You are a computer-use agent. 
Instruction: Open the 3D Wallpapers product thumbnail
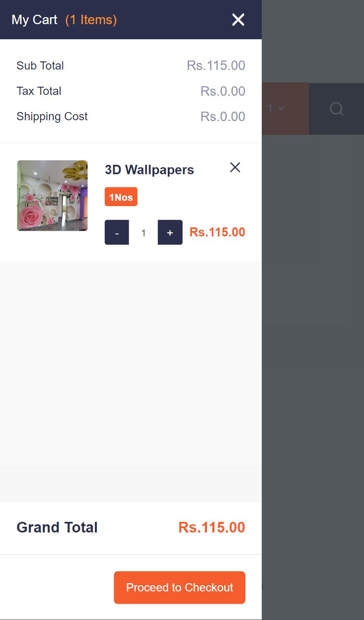pos(52,195)
